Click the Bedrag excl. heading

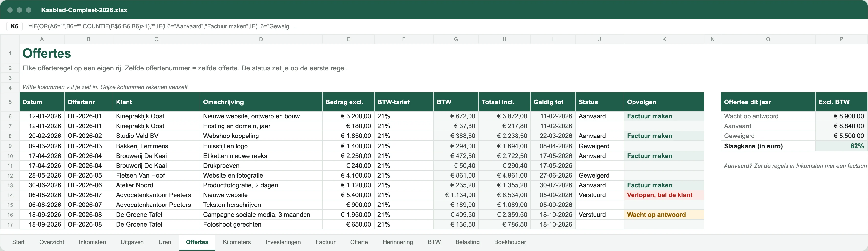click(x=348, y=102)
